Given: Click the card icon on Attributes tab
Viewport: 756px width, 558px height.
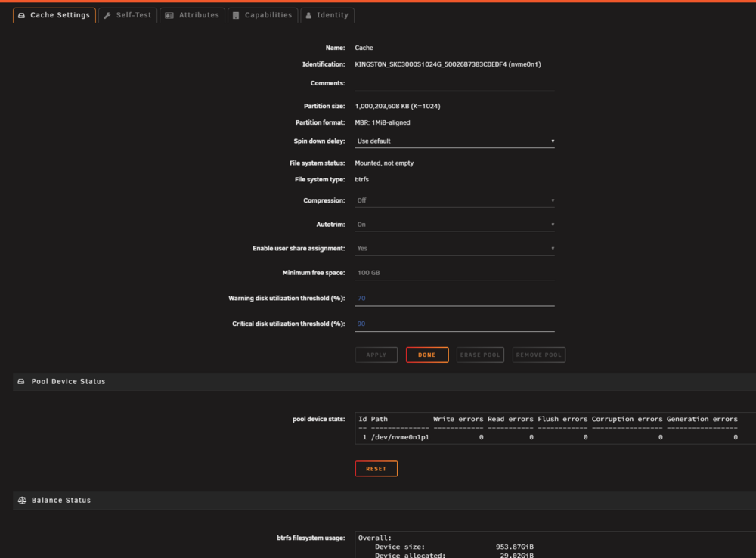Looking at the screenshot, I should 169,15.
